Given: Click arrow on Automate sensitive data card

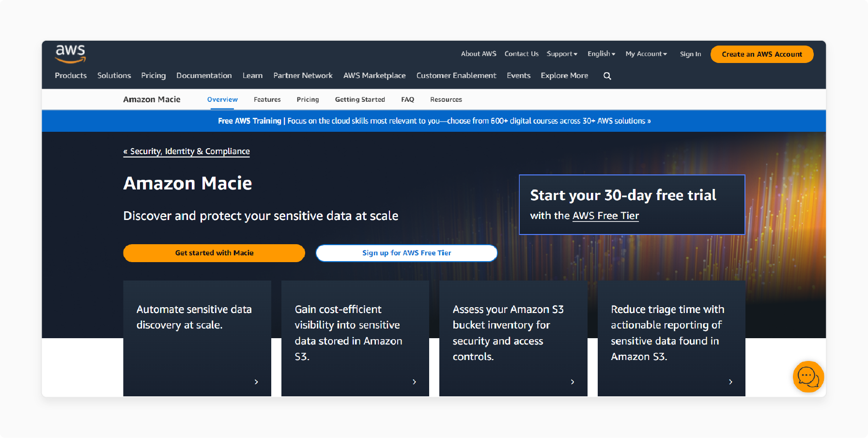Looking at the screenshot, I should pos(256,382).
